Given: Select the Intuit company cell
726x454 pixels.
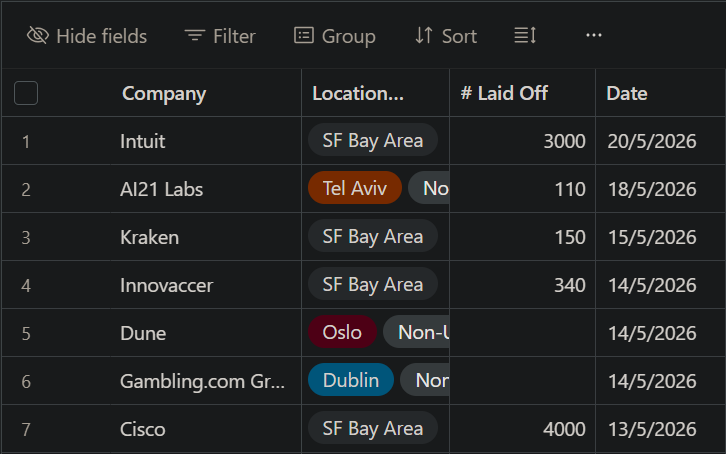Looking at the screenshot, I should 206,141.
